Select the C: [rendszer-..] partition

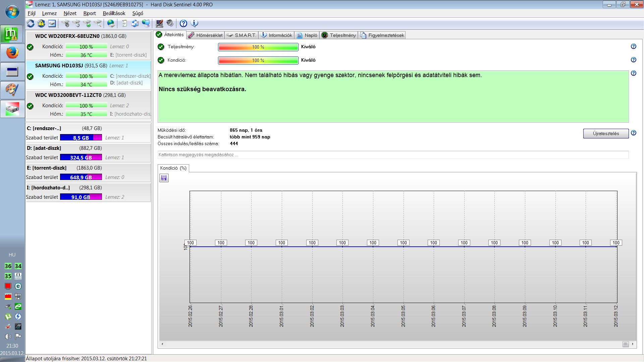click(x=89, y=133)
